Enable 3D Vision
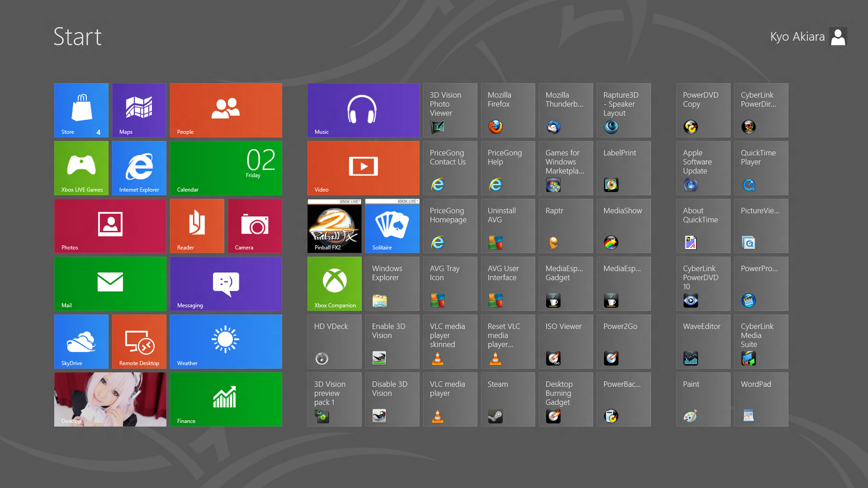The width and height of the screenshot is (868, 488). coord(392,342)
